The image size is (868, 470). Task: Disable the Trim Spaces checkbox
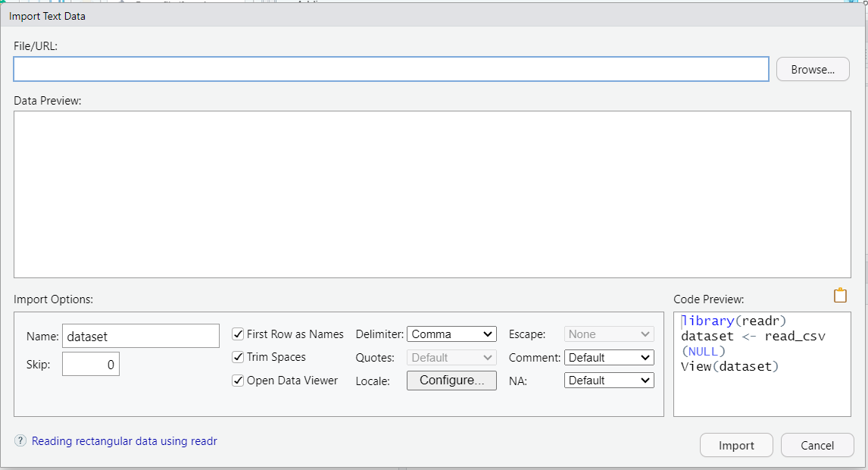click(238, 357)
